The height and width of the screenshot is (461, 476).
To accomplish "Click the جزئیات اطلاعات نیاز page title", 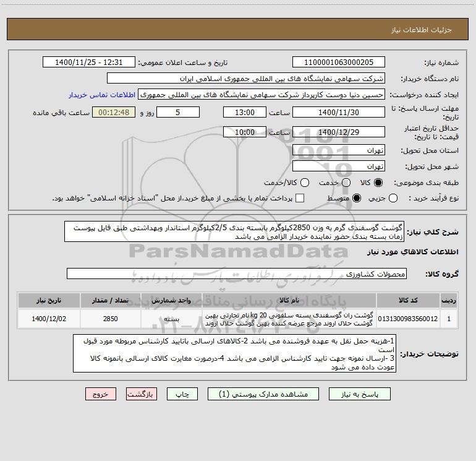I will click(x=422, y=30).
